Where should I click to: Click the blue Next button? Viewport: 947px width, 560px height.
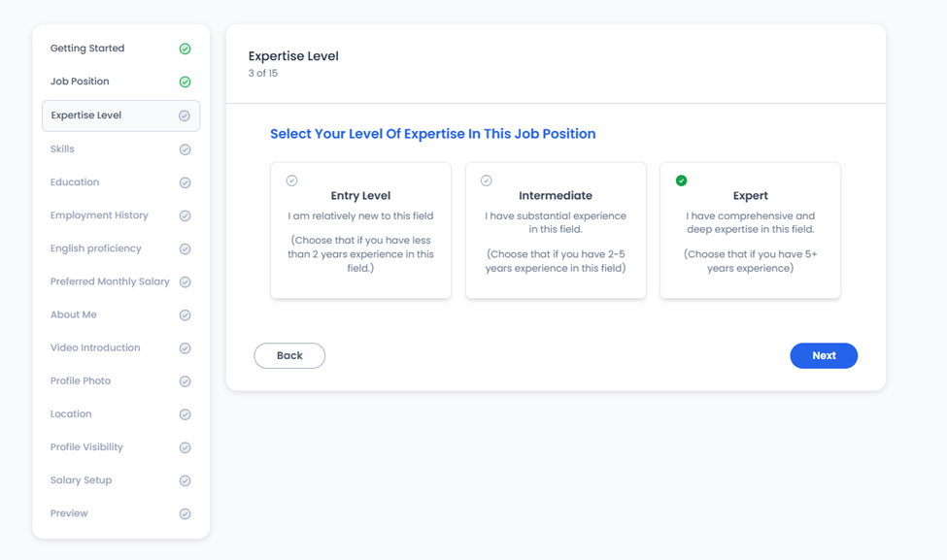pos(824,356)
